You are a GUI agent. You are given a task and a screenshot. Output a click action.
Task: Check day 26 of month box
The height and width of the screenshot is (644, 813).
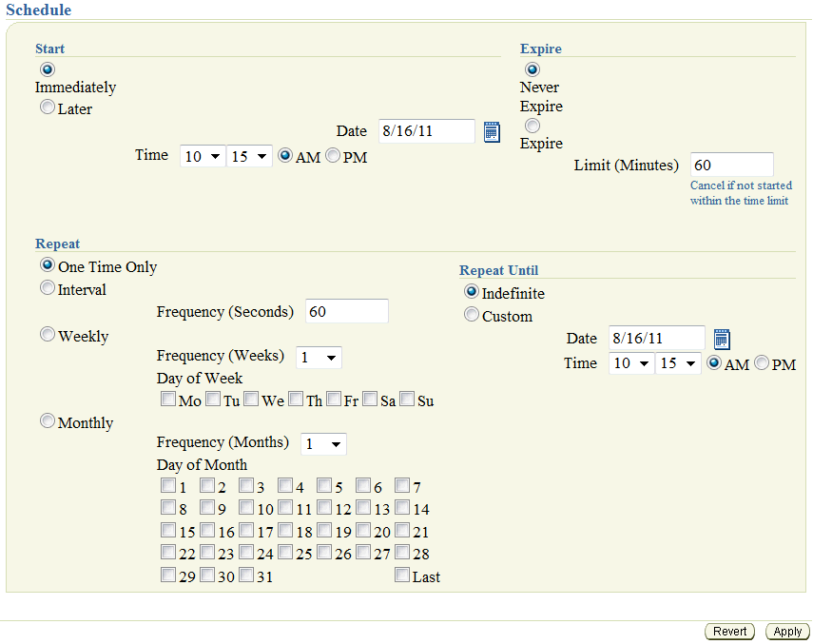[x=324, y=551]
